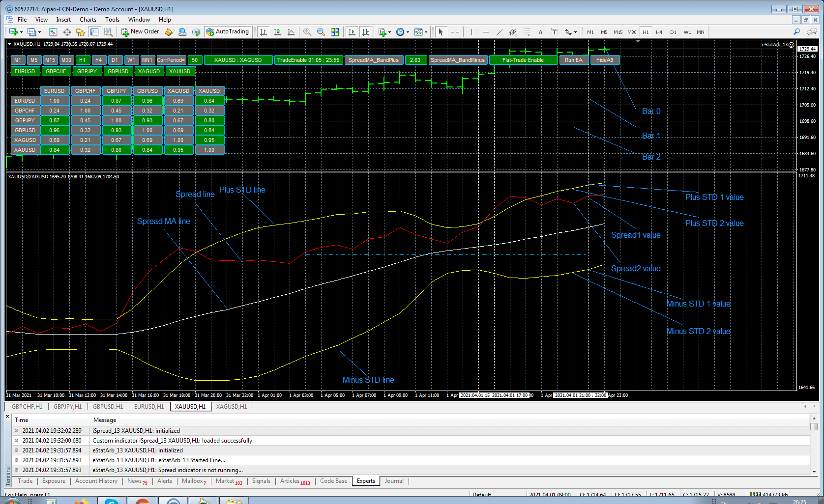
Task: Tile chart windows using the toolbar icon
Action: pos(335,32)
